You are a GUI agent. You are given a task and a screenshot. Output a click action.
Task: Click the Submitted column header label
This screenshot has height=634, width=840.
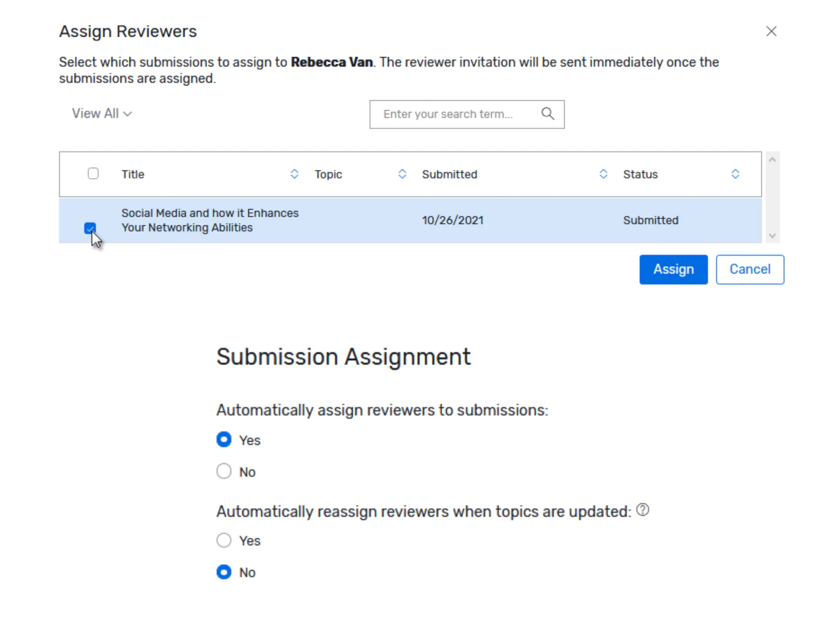(x=450, y=174)
